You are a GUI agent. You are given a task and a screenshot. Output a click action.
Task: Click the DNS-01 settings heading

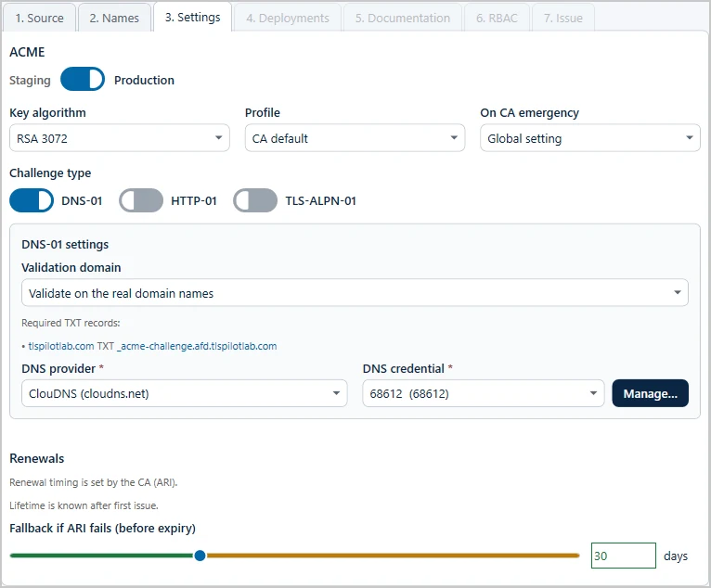coord(65,245)
